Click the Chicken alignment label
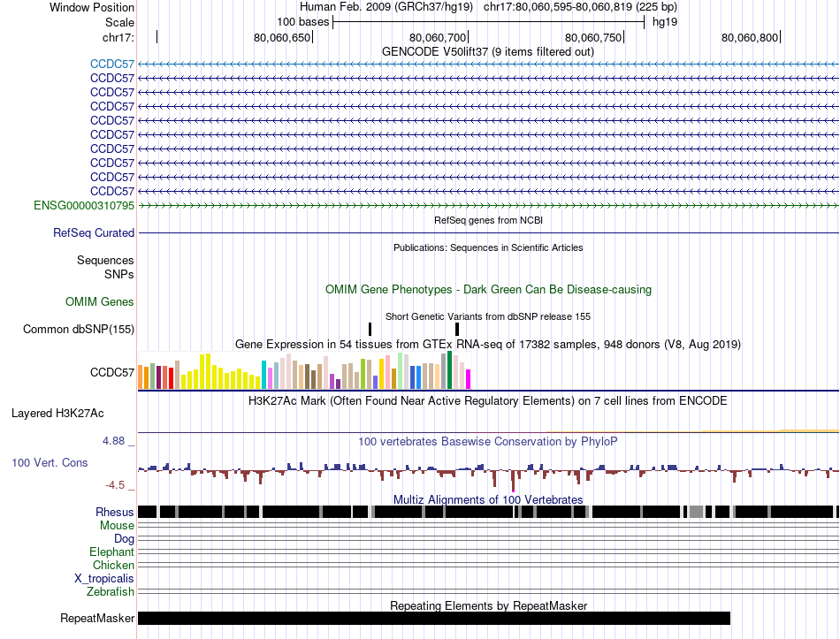 113,566
